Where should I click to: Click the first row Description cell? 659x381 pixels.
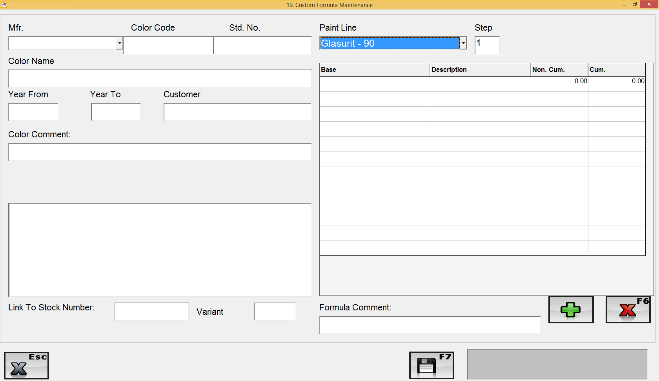(x=480, y=84)
